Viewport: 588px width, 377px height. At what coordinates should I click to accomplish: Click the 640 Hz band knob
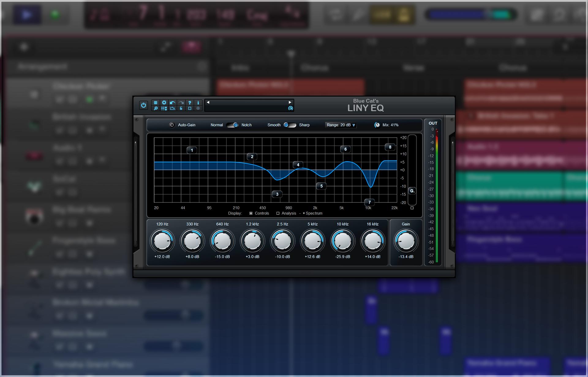[222, 241]
